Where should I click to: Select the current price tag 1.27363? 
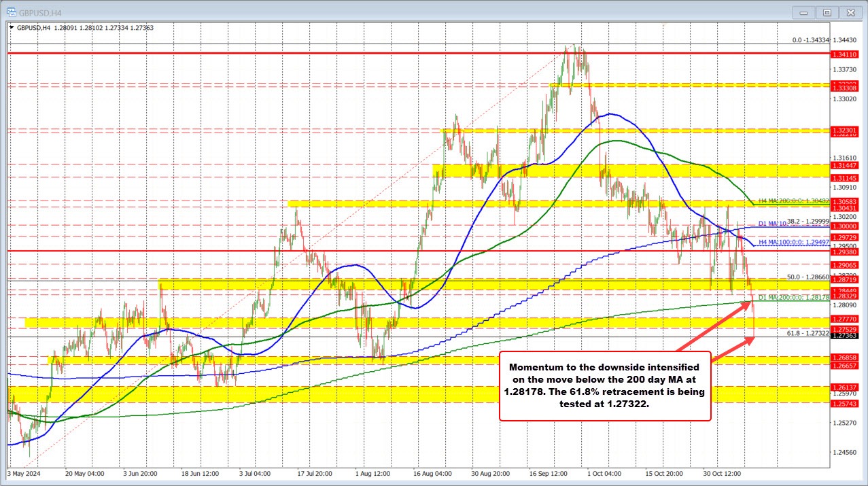[x=845, y=336]
